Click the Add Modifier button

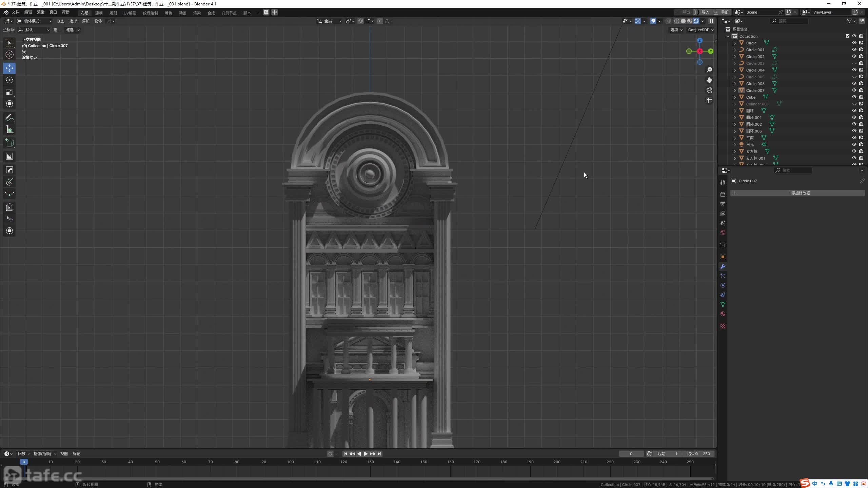pos(800,193)
